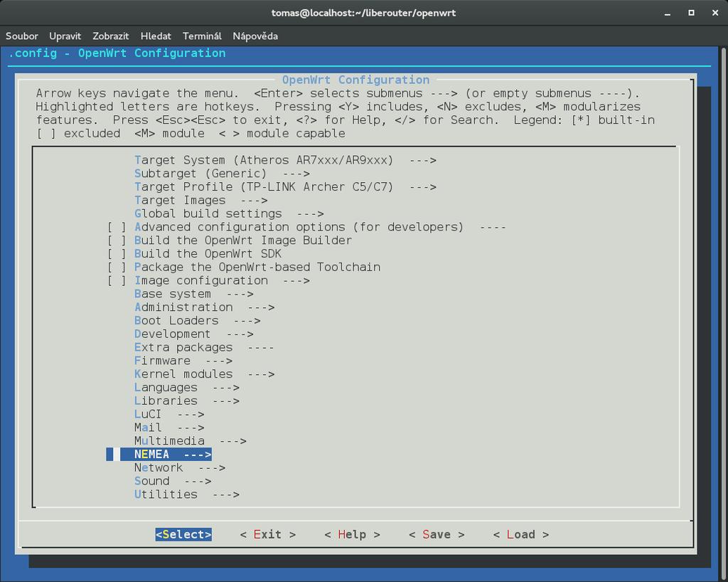
Task: Select the Kernel modules entry
Action: tap(204, 374)
